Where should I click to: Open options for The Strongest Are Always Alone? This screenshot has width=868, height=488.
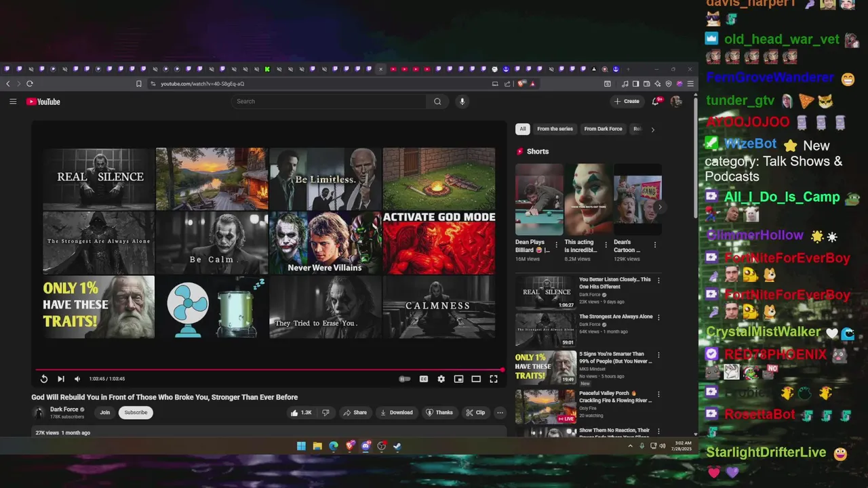point(658,318)
